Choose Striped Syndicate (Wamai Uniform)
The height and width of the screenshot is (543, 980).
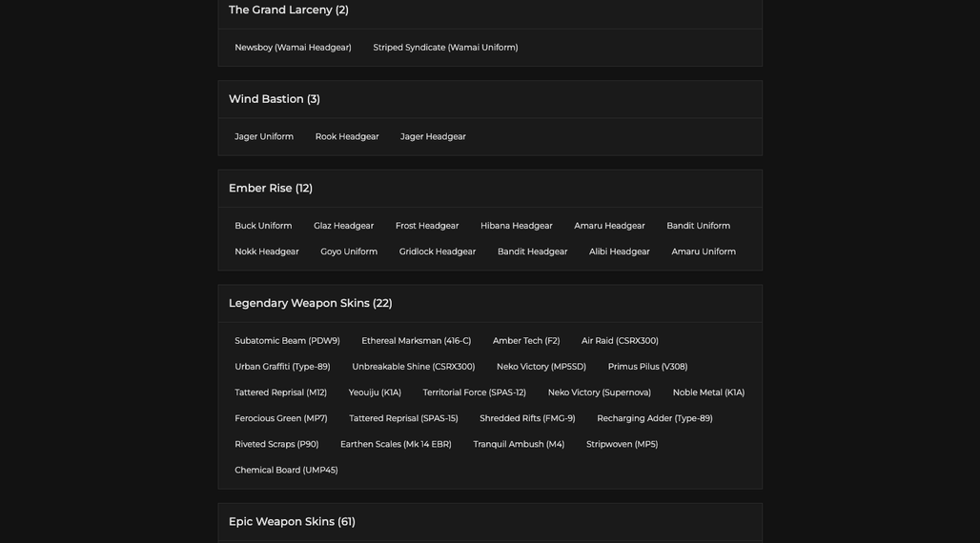point(445,48)
